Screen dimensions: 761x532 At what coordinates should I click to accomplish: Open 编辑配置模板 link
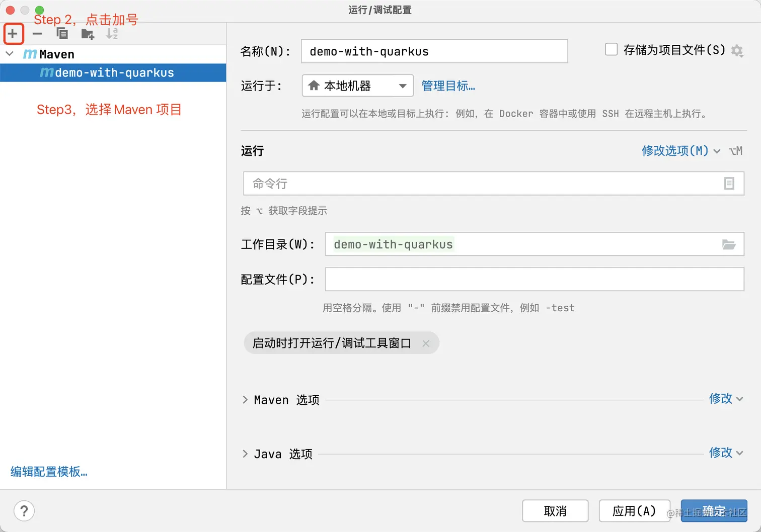click(49, 472)
